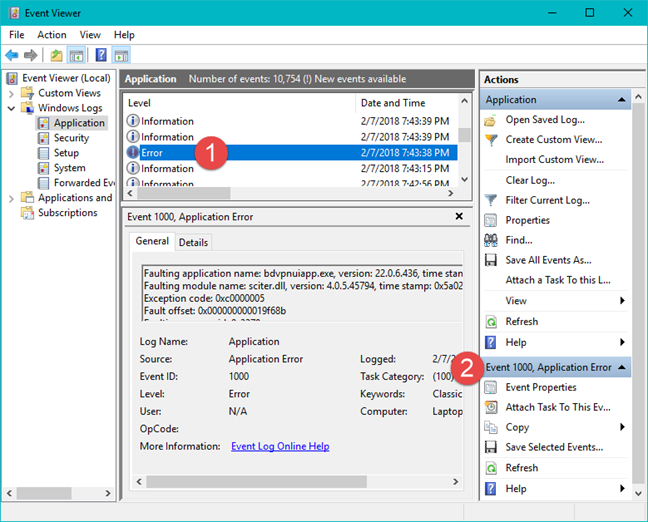Image resolution: width=648 pixels, height=522 pixels.
Task: Open Help submenu arrow in Event 1000 section
Action: [622, 489]
